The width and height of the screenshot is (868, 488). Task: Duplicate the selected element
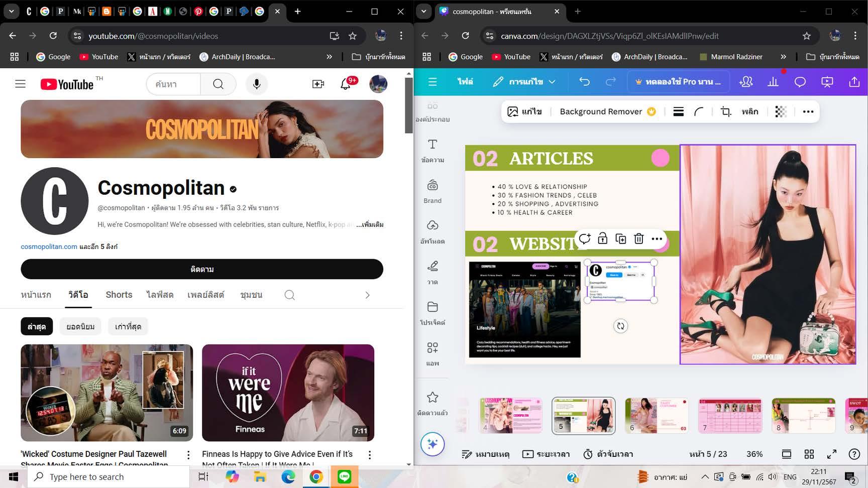tap(621, 239)
